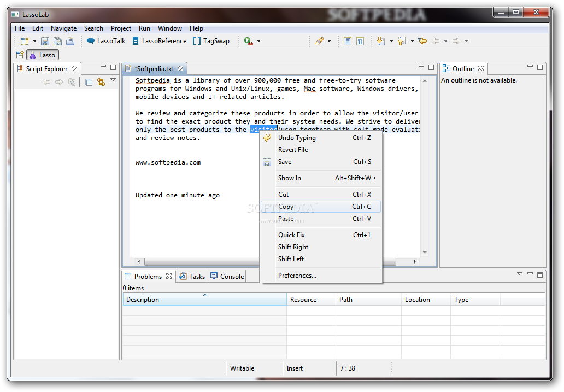Choose Shift Right from context menu
Viewport: 564px width, 392px height.
(x=321, y=247)
